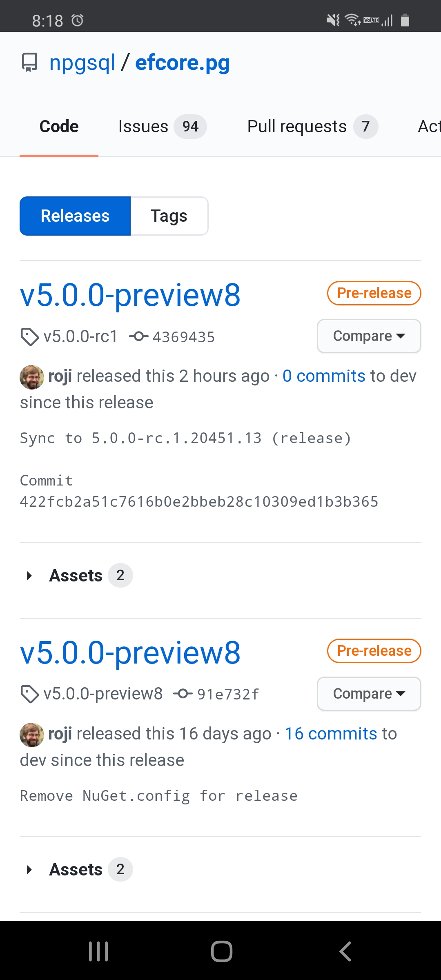The image size is (441, 980).
Task: Keep Releases view selected
Action: coord(75,216)
